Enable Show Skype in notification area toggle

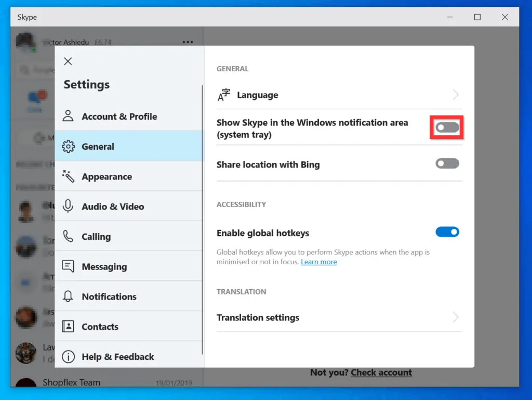447,128
